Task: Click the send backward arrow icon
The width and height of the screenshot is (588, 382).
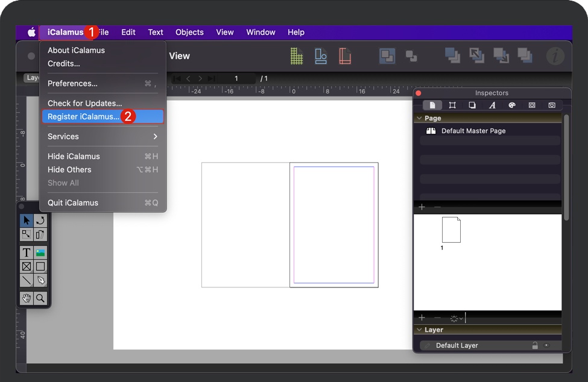Action: coord(501,55)
